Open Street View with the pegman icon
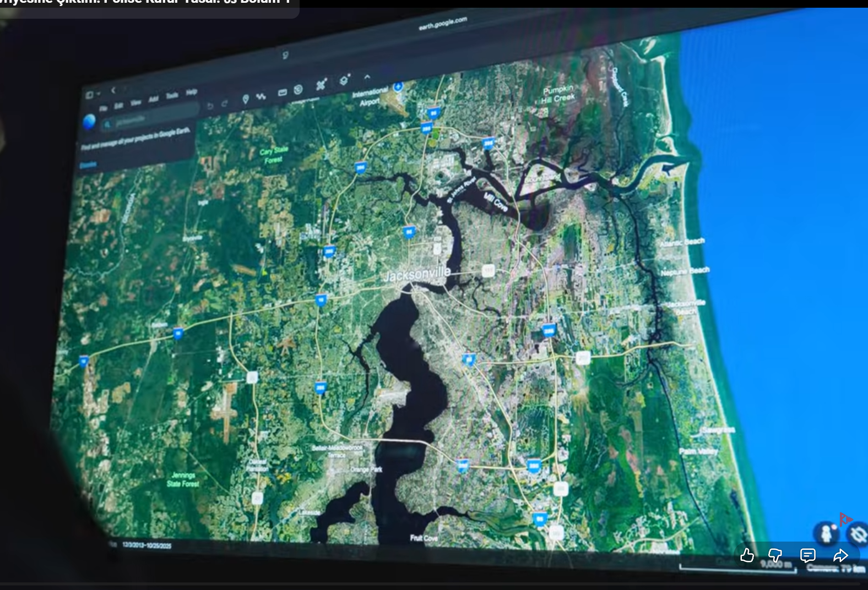 (x=826, y=533)
